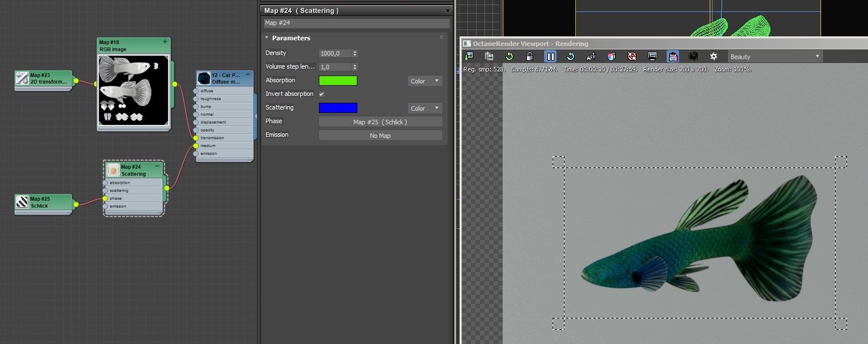Click the Density value field

335,53
